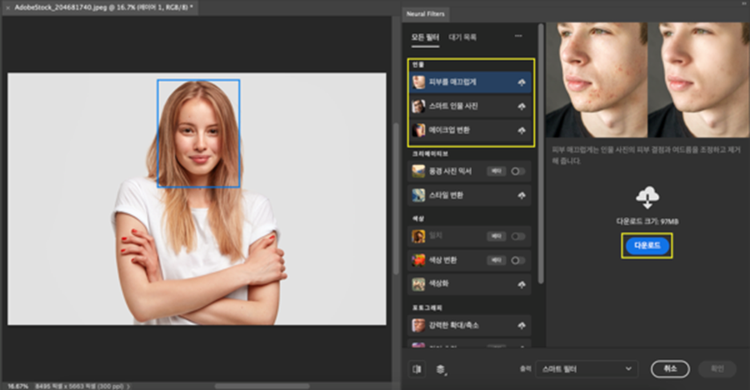750x390 pixels.
Task: Click the disabled 일치 filter toggle switch
Action: [518, 236]
